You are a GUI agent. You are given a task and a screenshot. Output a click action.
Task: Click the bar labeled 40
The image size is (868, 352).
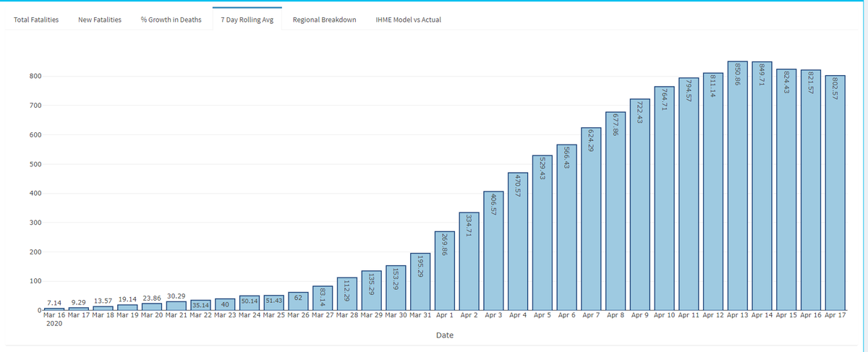pos(226,304)
